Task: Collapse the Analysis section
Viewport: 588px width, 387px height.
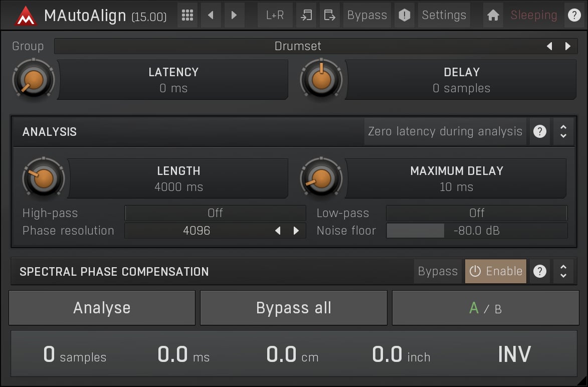Action: pos(563,132)
